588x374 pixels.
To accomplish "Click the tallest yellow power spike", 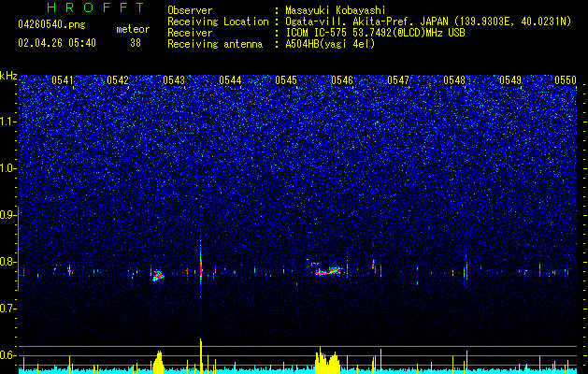I will [201, 356].
